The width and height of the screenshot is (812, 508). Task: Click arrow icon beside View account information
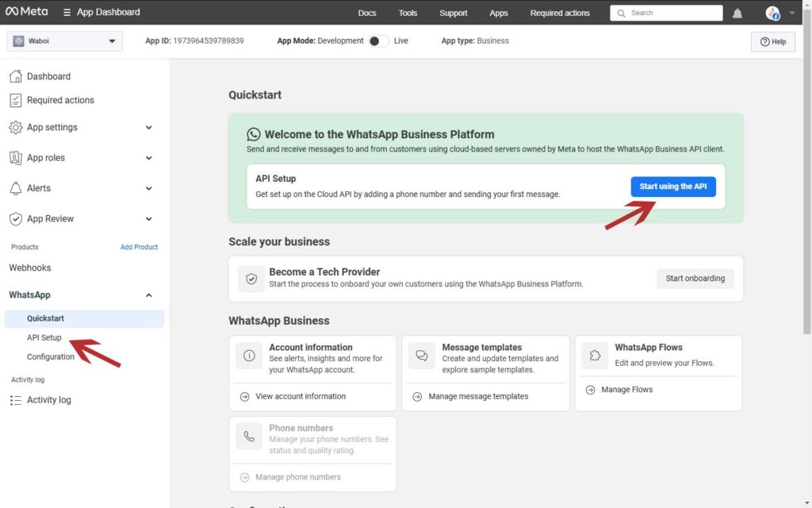(244, 397)
